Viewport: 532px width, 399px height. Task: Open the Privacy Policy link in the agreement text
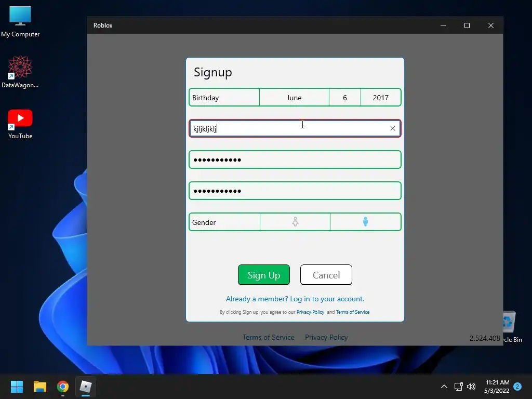310,312
